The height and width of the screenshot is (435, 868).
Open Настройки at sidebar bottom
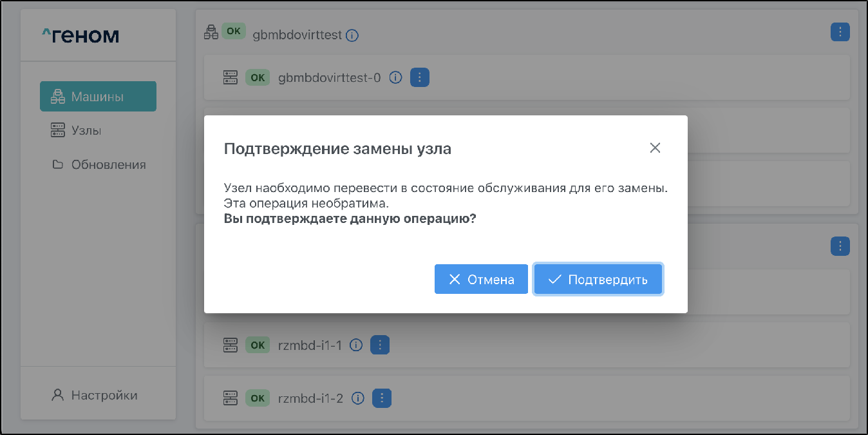(x=104, y=395)
